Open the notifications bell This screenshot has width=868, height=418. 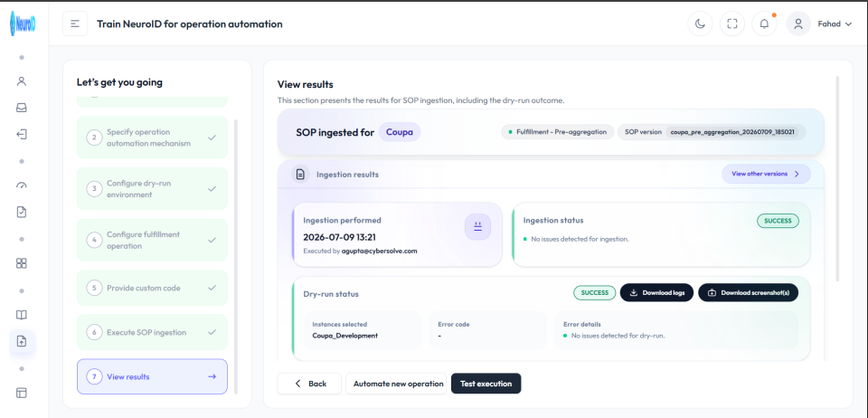point(765,24)
